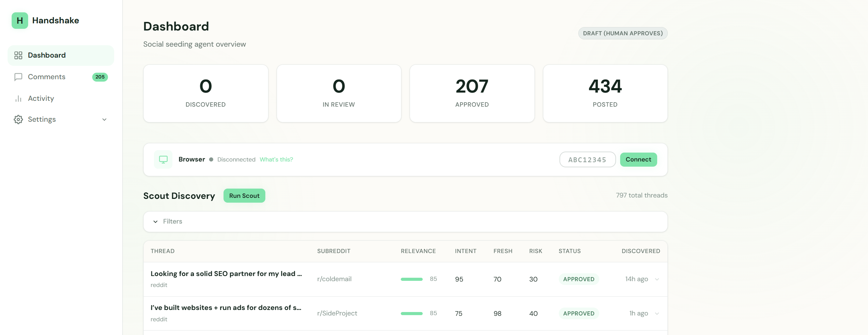The width and height of the screenshot is (868, 335).
Task: Expand details for the r/SideProject thread
Action: tap(657, 313)
